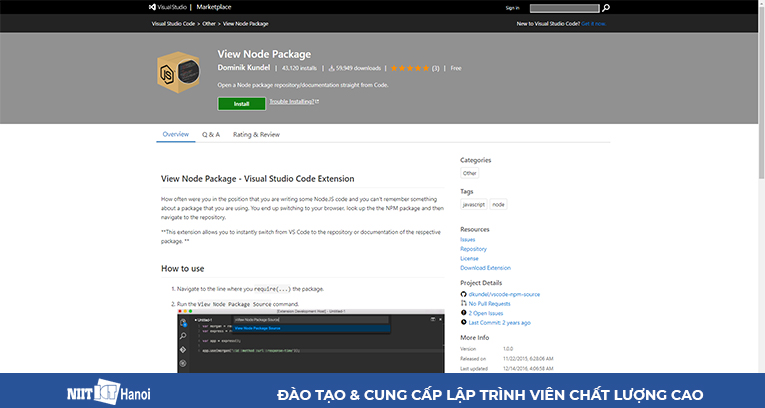Click the javascript tag
The width and height of the screenshot is (765, 408).
(x=474, y=204)
